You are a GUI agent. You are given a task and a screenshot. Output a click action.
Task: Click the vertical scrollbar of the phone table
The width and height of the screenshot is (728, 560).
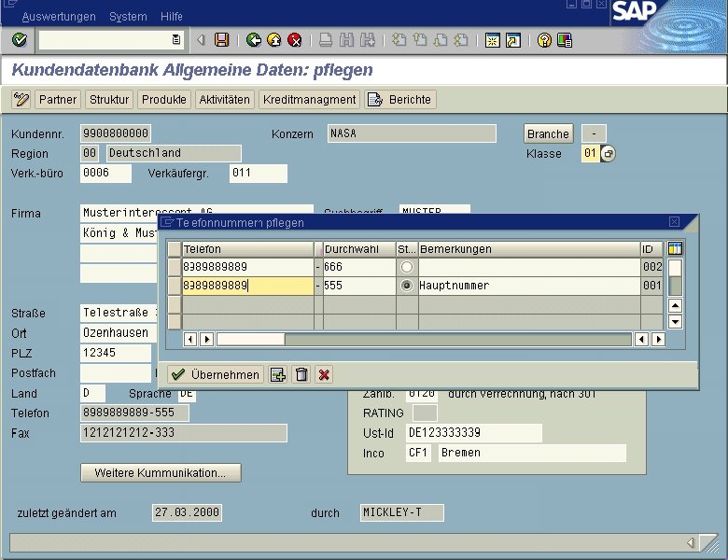point(675,278)
